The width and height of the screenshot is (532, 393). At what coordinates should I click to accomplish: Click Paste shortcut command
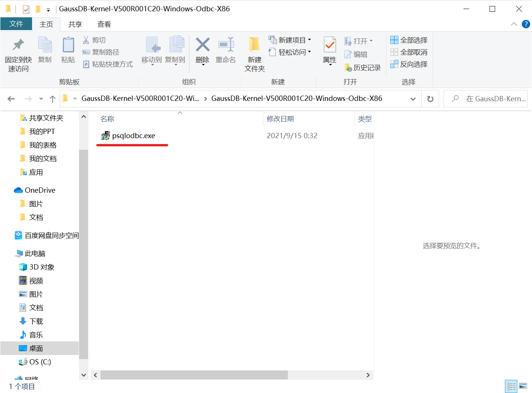pos(108,64)
